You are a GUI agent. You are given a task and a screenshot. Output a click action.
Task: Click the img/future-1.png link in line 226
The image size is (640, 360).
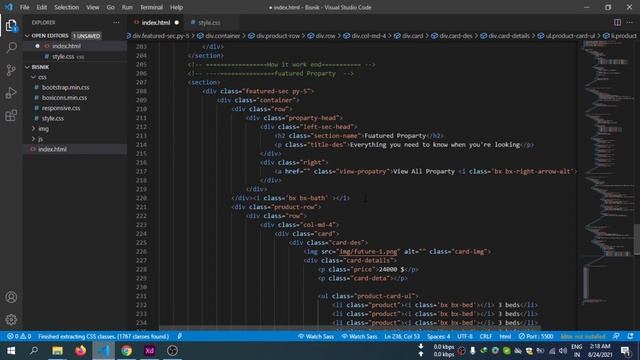pos(368,252)
